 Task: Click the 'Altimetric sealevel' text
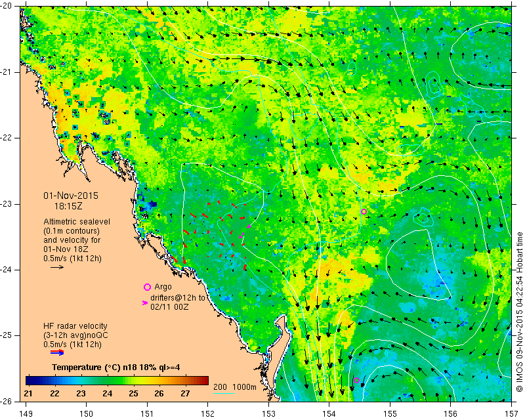pyautogui.click(x=77, y=222)
